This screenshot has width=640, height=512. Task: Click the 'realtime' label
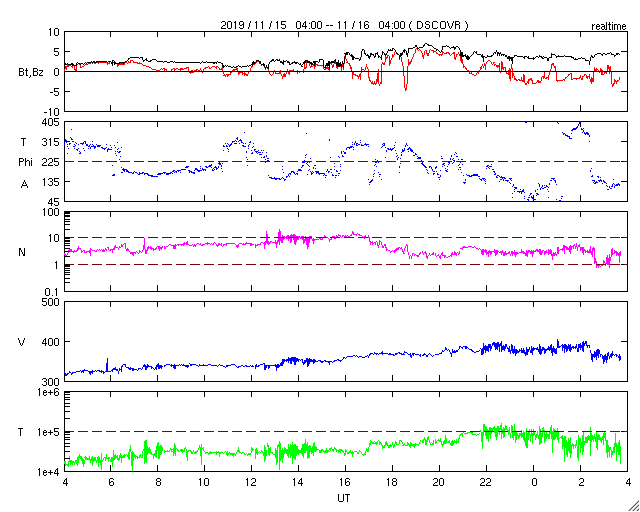coord(609,27)
